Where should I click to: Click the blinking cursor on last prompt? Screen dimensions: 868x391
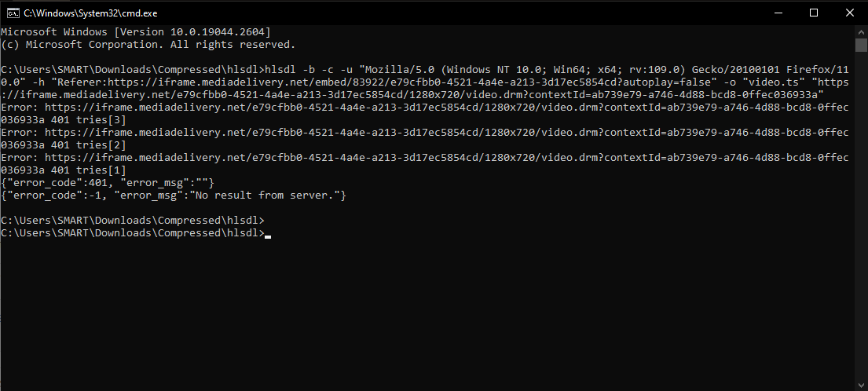point(268,234)
